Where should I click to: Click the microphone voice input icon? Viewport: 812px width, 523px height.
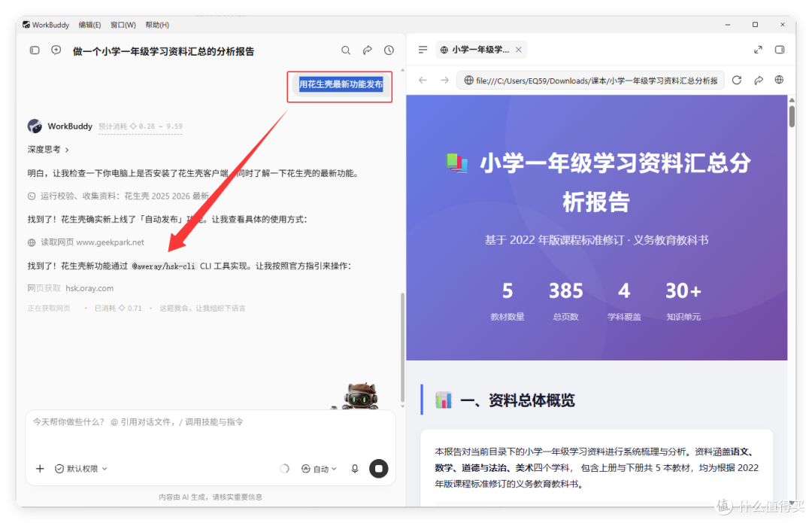(x=355, y=469)
